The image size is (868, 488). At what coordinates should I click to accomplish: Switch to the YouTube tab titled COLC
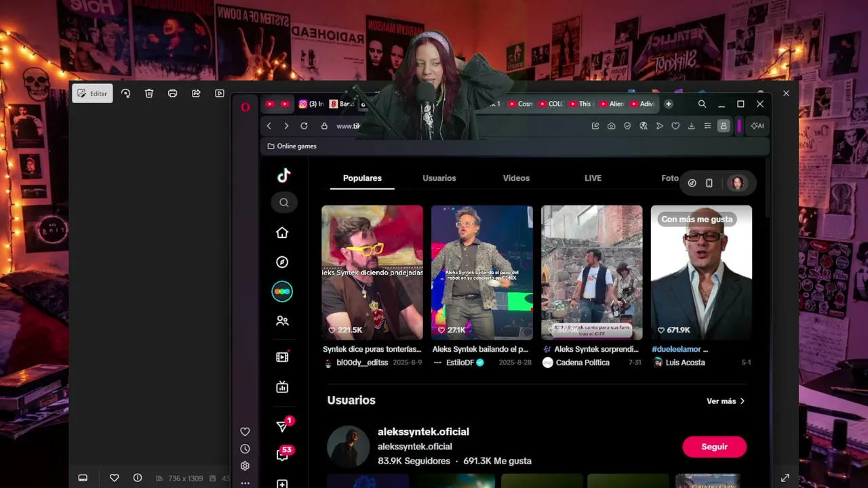point(550,104)
